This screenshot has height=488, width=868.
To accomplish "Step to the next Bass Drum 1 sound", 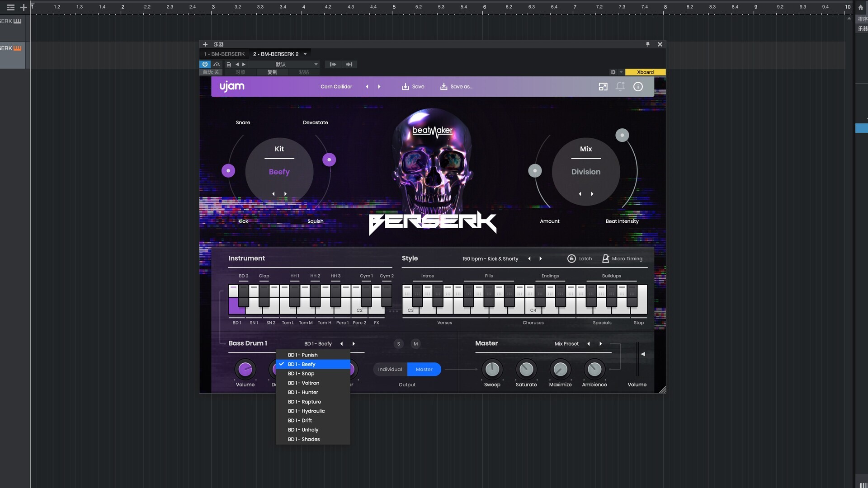I will pyautogui.click(x=354, y=343).
